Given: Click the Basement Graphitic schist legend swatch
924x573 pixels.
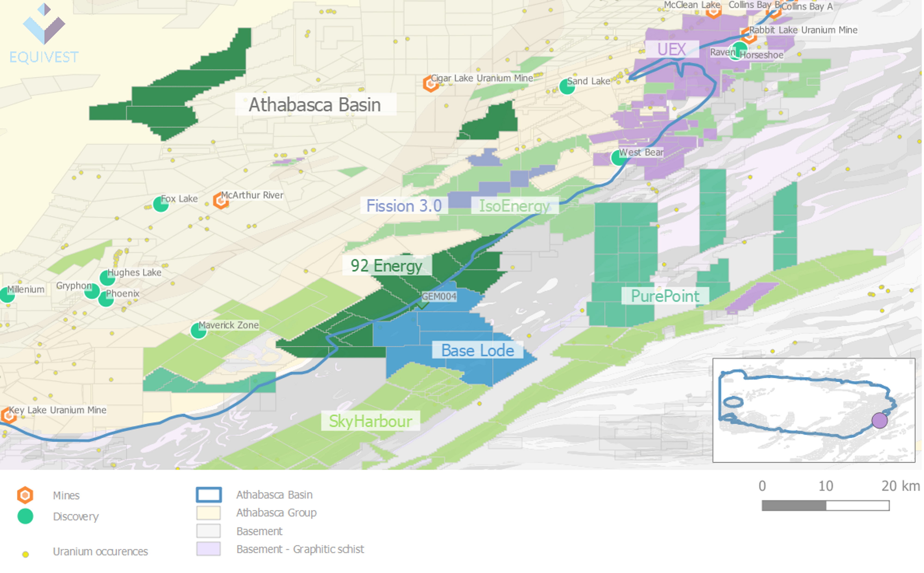Looking at the screenshot, I should tap(208, 549).
